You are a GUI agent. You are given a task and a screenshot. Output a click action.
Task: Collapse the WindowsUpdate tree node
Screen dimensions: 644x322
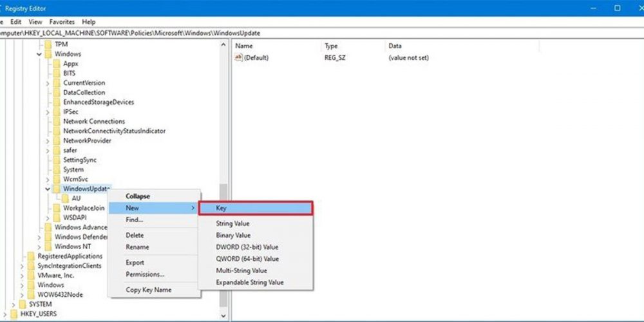(48, 189)
